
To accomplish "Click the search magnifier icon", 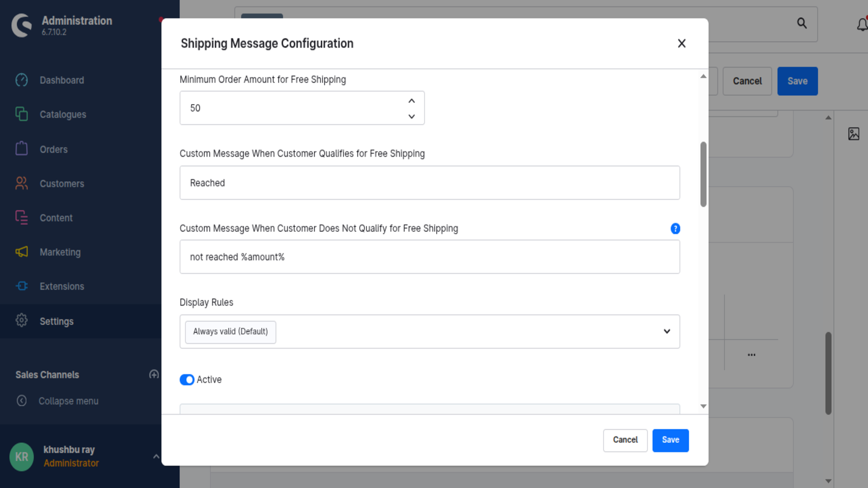I will tap(802, 23).
